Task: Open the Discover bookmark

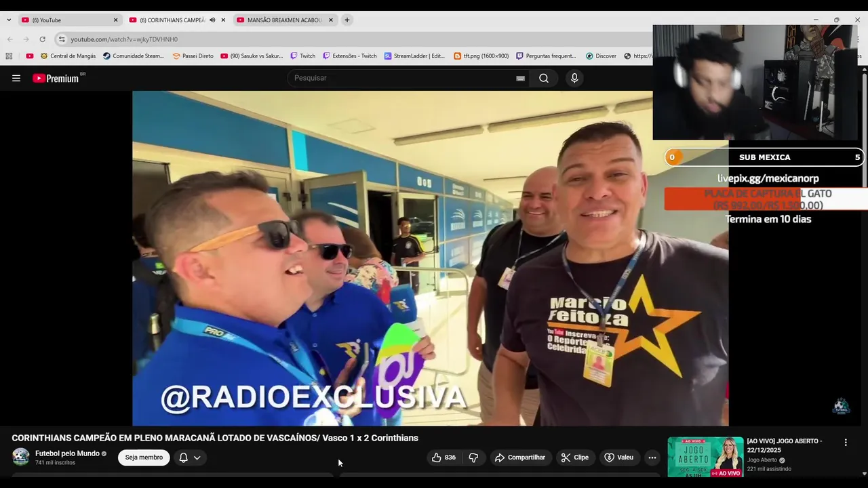Action: coord(601,56)
